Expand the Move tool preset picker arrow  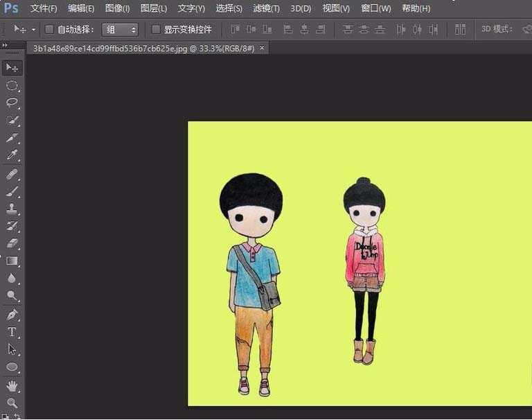click(x=33, y=30)
